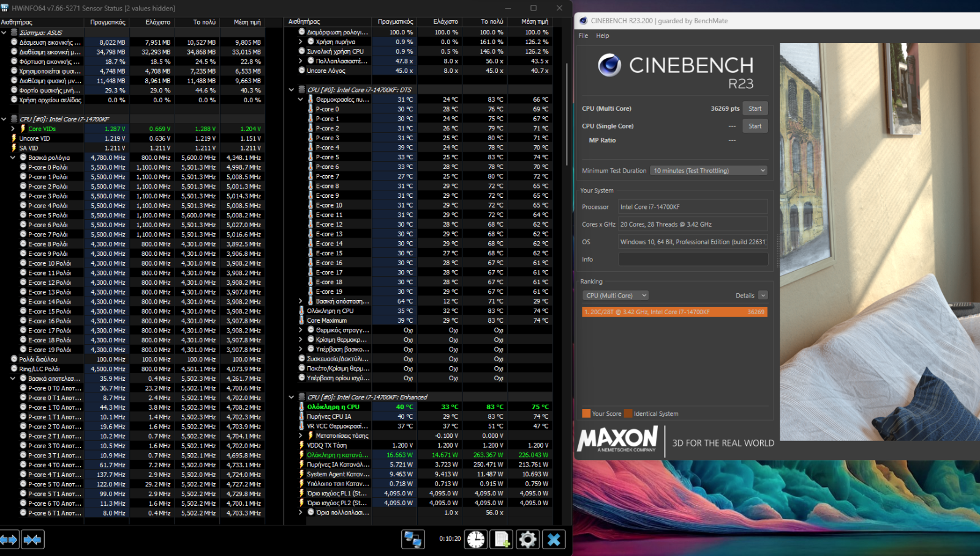Viewport: 980px width, 556px height.
Task: Collapse the Σύστημα: ASUS section
Action: pos(4,32)
